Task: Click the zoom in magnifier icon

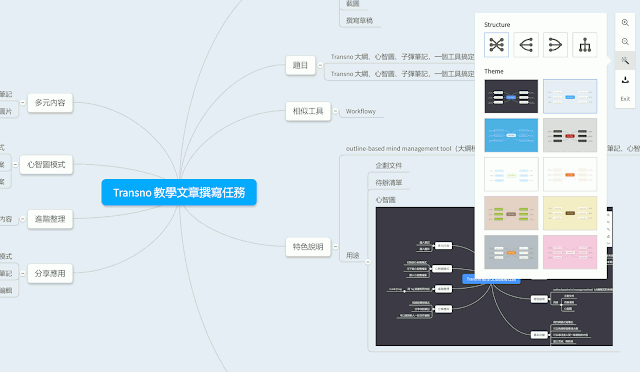Action: 625,23
